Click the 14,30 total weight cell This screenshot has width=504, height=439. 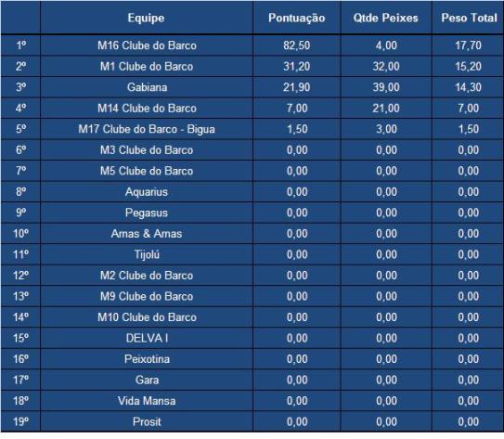pyautogui.click(x=469, y=87)
